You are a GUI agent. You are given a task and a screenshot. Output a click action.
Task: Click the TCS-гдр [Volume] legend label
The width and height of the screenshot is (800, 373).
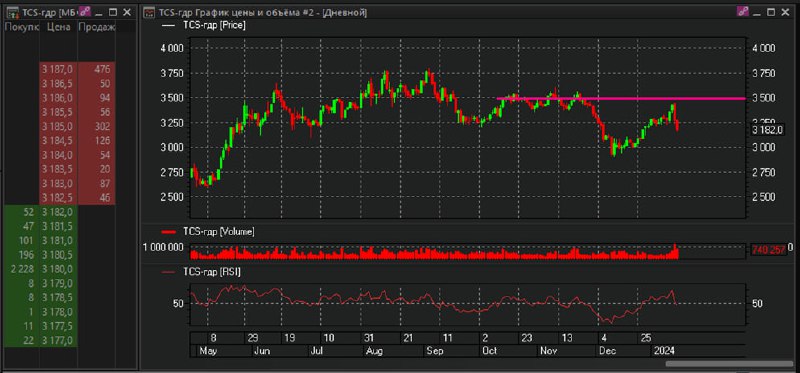pyautogui.click(x=218, y=232)
